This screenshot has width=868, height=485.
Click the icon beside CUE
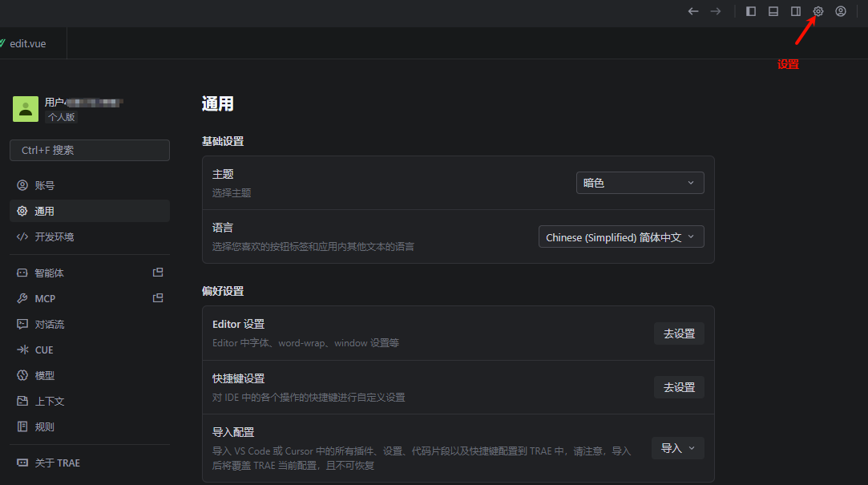click(22, 350)
